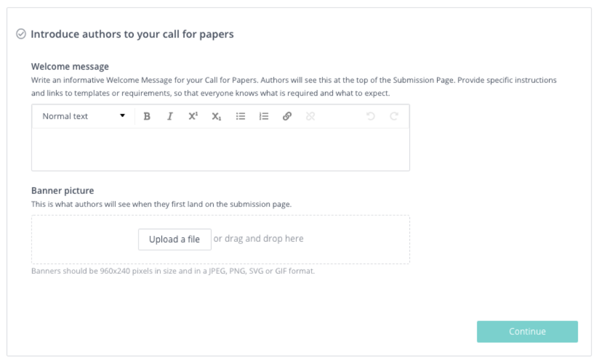The image size is (598, 364).
Task: Click the remove link icon
Action: [310, 116]
